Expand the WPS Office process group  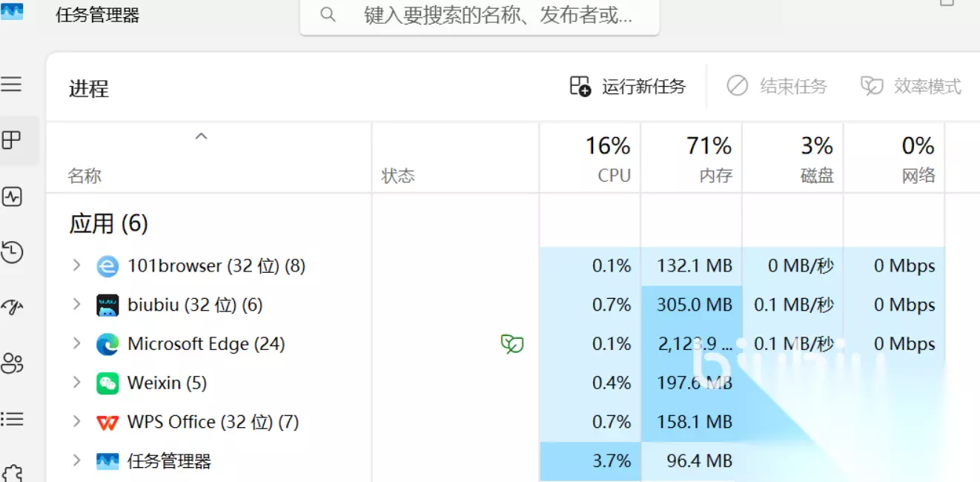click(x=76, y=422)
